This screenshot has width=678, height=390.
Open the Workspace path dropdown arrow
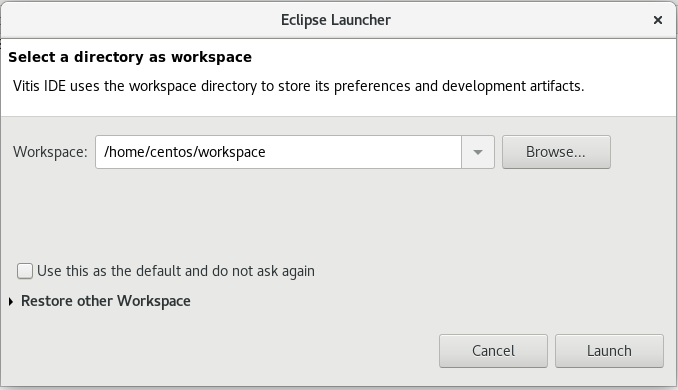pos(478,152)
